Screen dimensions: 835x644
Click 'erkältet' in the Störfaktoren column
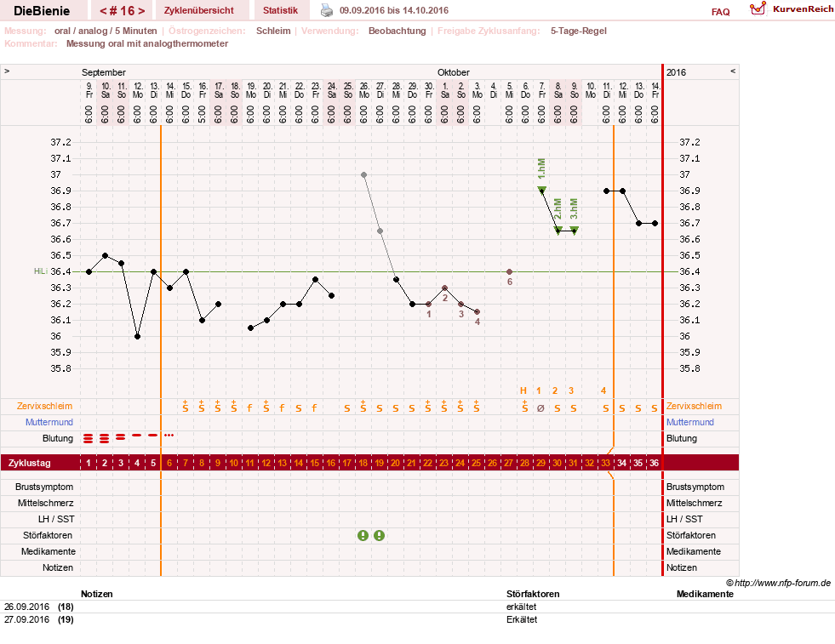tap(521, 607)
